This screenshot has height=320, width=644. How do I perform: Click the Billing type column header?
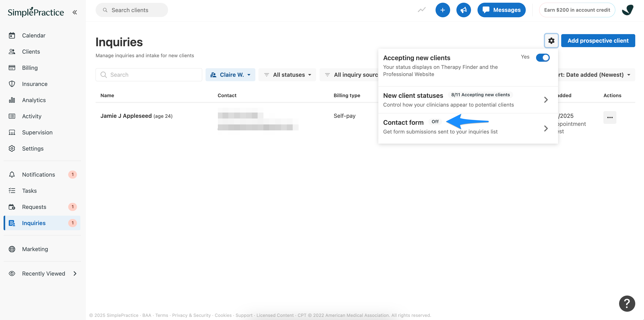point(347,96)
